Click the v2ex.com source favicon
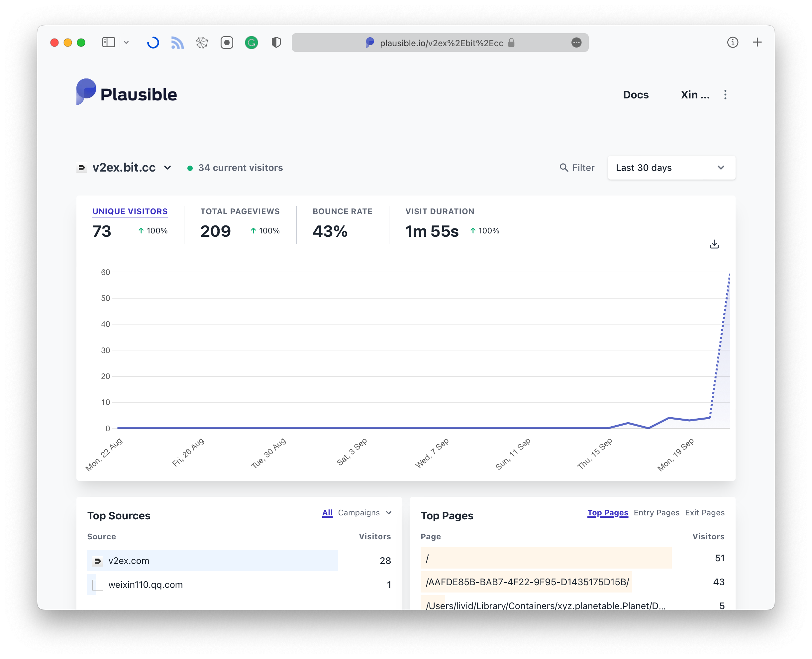This screenshot has width=812, height=659. pos(97,561)
